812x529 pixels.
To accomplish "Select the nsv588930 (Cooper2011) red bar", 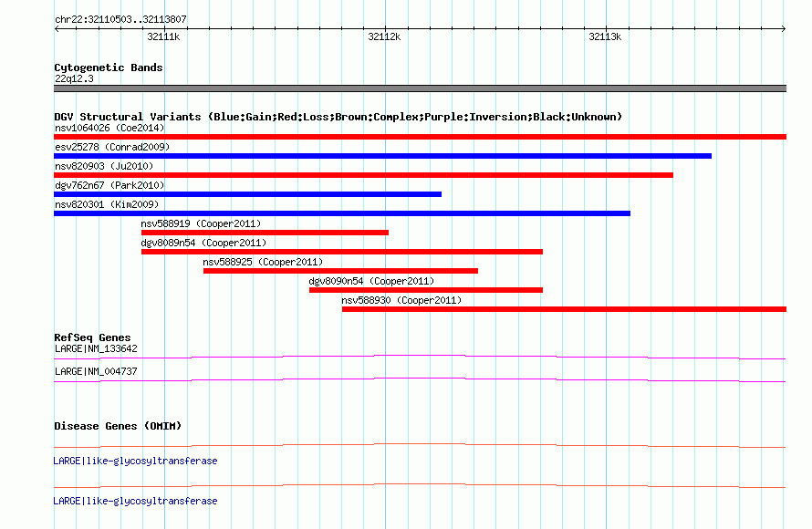I will tap(564, 309).
